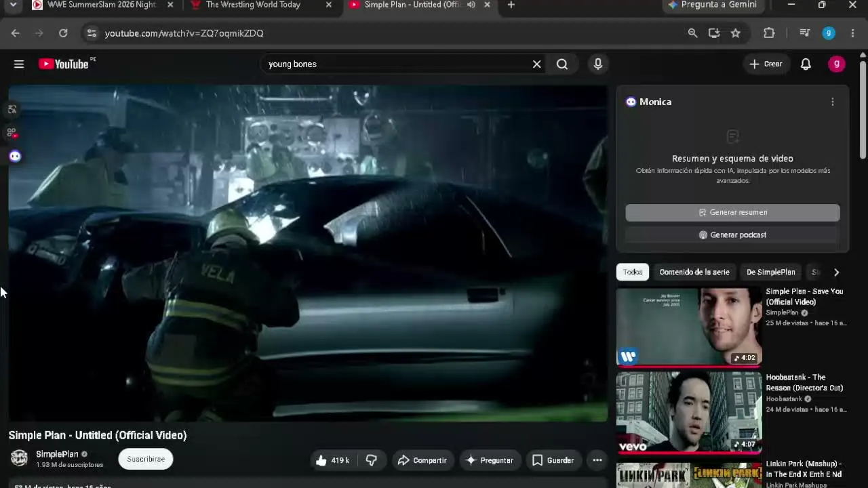
Task: Open the Hoobastank The Reason thumbnail
Action: coord(689,413)
